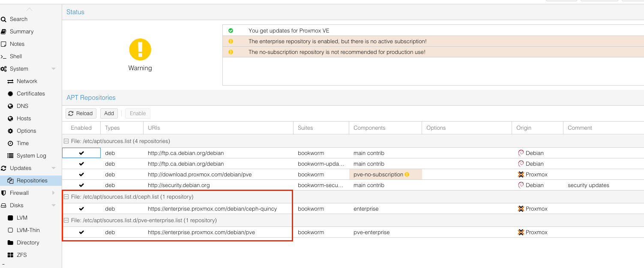This screenshot has width=644, height=268.
Task: Select System in the sidebar
Action: pyautogui.click(x=19, y=68)
